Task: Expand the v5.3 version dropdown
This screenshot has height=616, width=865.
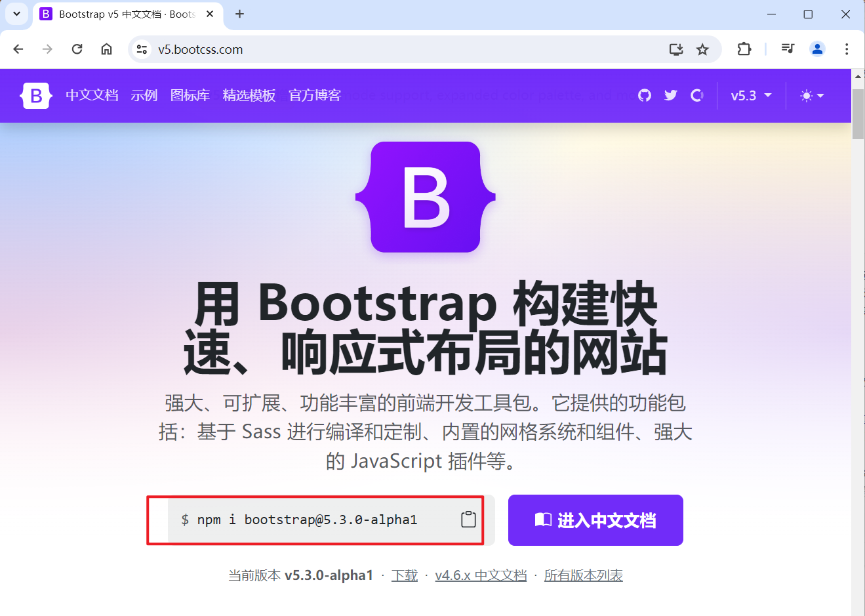Action: [x=752, y=96]
